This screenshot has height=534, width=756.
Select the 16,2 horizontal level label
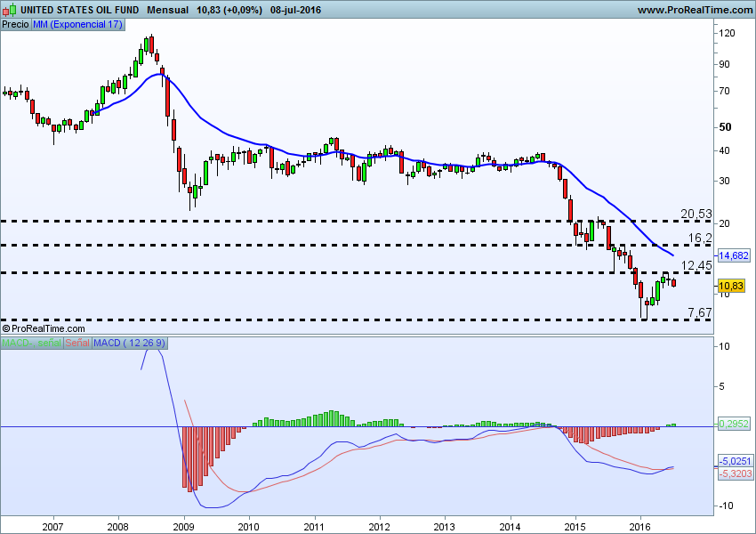point(700,238)
